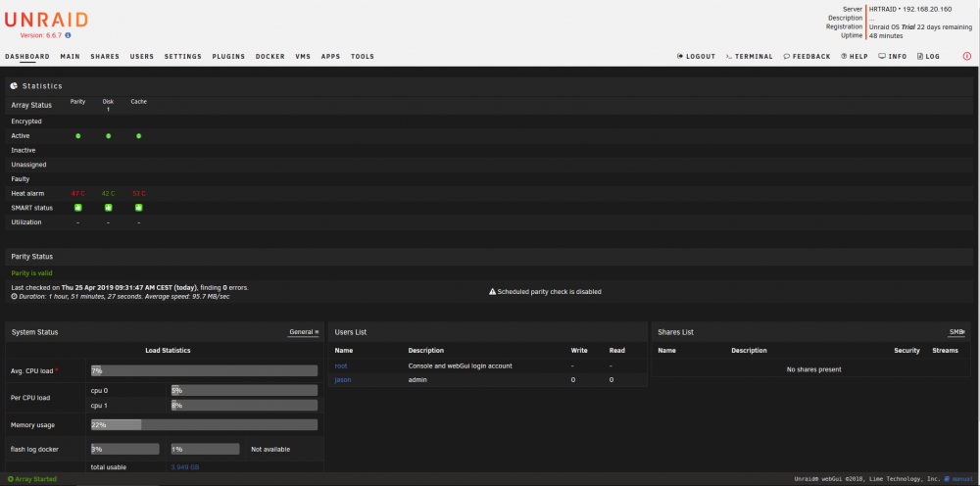Click Disk 1 SMART status icon
Viewport: 980px width, 486px height.
pyautogui.click(x=108, y=208)
